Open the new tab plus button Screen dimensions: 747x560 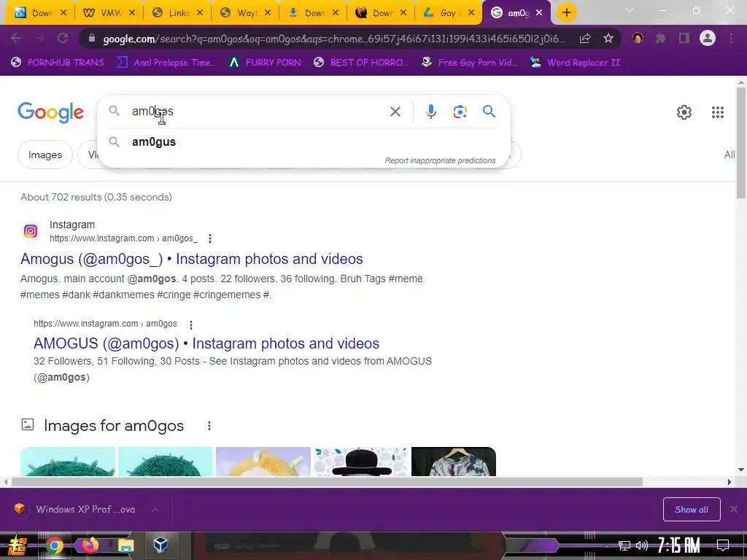pos(566,12)
